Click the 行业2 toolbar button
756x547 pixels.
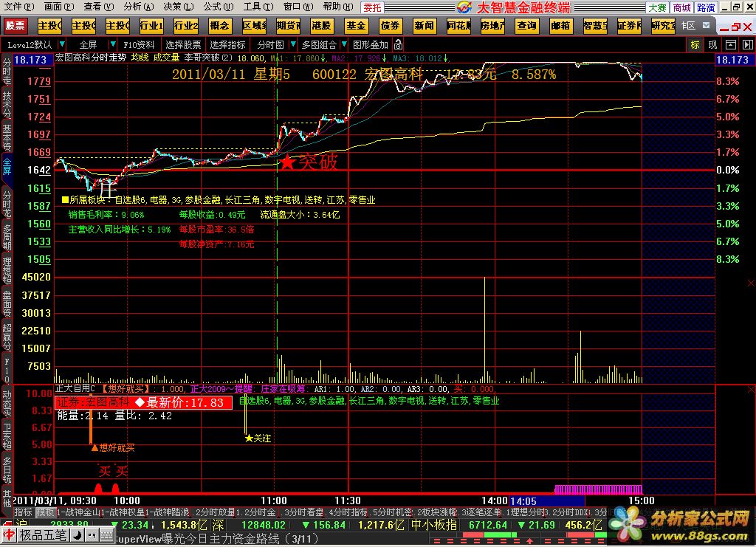pyautogui.click(x=185, y=26)
